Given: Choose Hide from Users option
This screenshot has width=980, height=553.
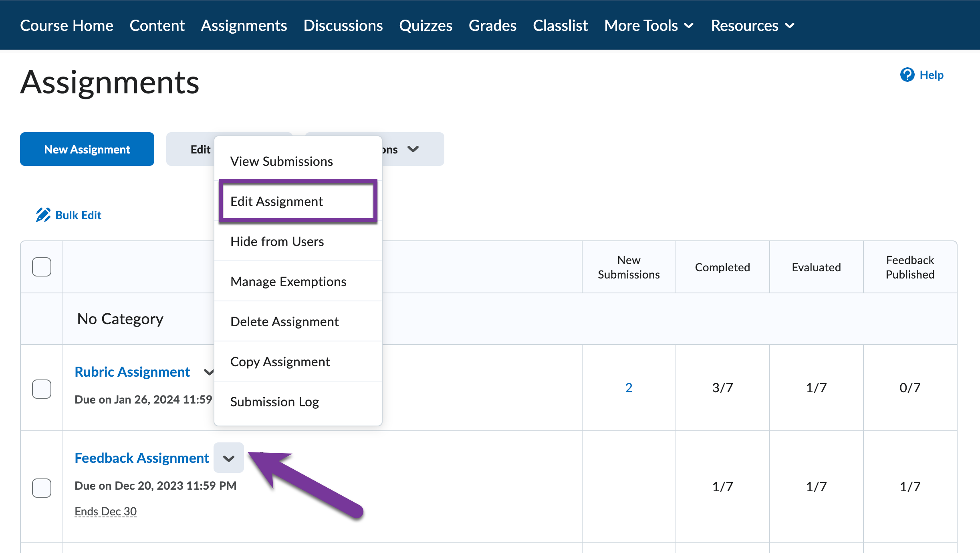Looking at the screenshot, I should 277,241.
